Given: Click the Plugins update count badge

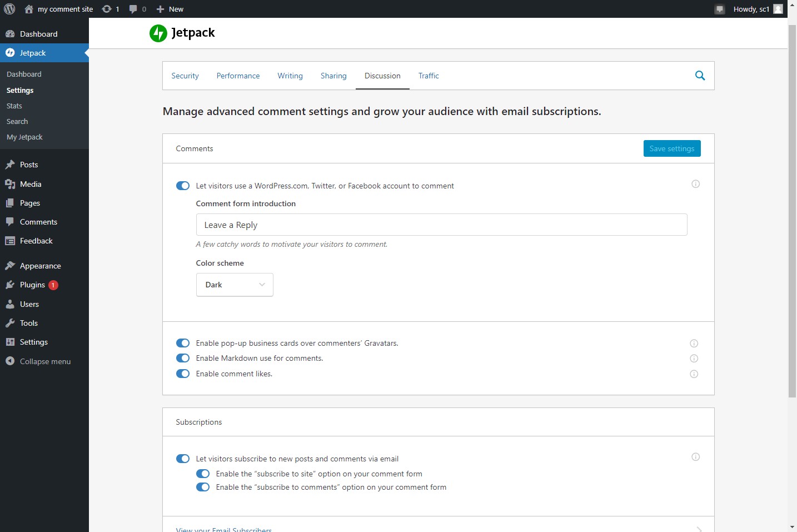Looking at the screenshot, I should tap(53, 285).
